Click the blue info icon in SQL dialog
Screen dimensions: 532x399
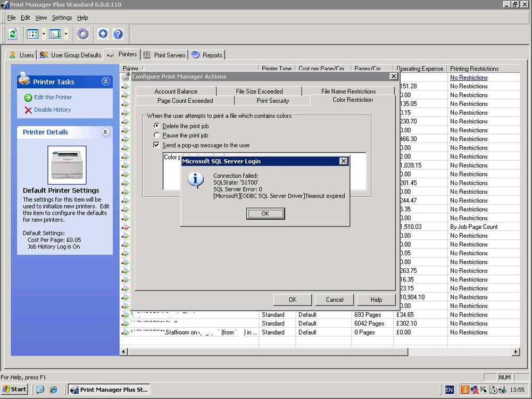tap(196, 180)
